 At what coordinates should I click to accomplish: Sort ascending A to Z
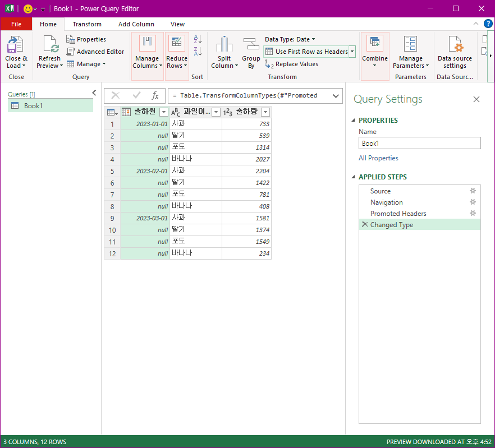[198, 39]
